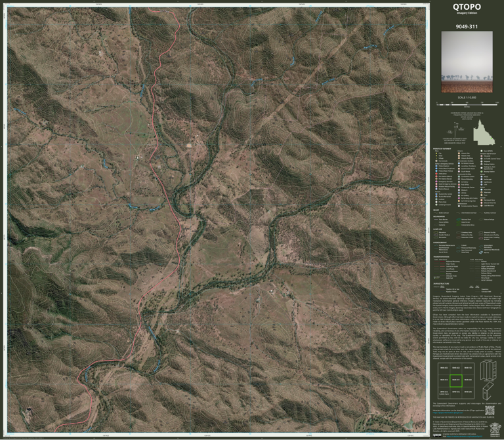Click the Marina legend symbol

[481, 252]
